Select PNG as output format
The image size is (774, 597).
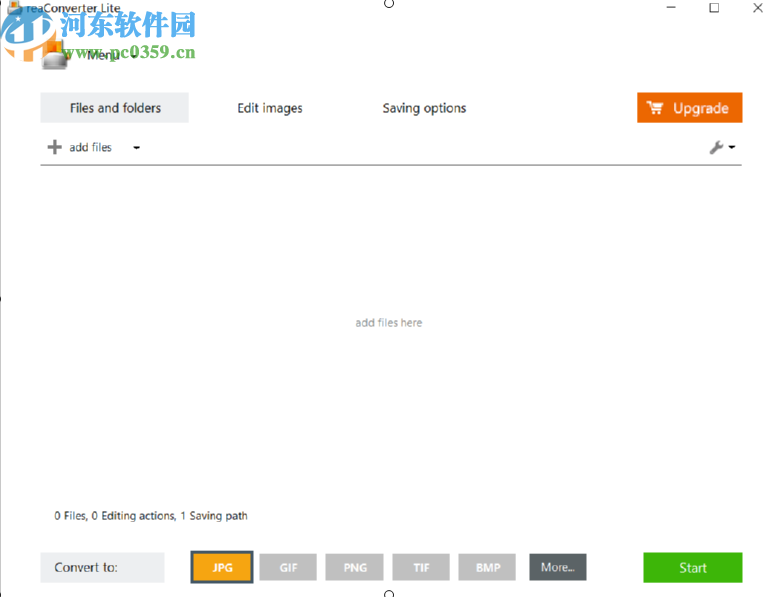pyautogui.click(x=354, y=567)
